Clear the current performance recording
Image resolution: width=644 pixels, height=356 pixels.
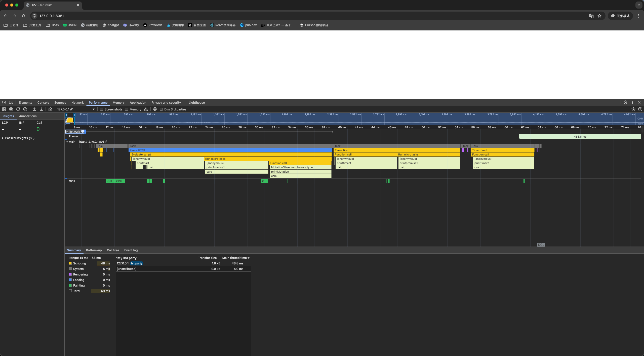[x=25, y=109]
